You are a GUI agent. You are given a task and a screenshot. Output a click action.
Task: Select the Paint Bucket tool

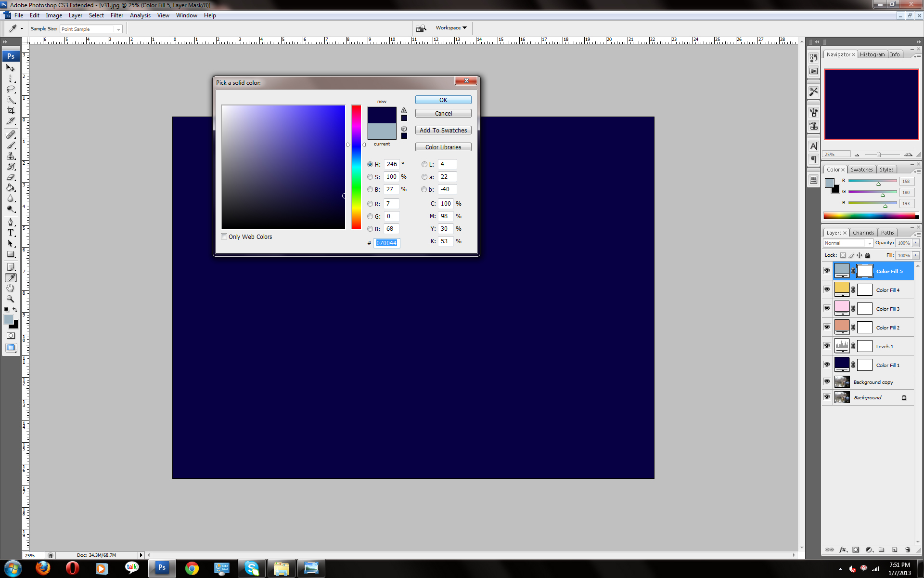(x=11, y=187)
